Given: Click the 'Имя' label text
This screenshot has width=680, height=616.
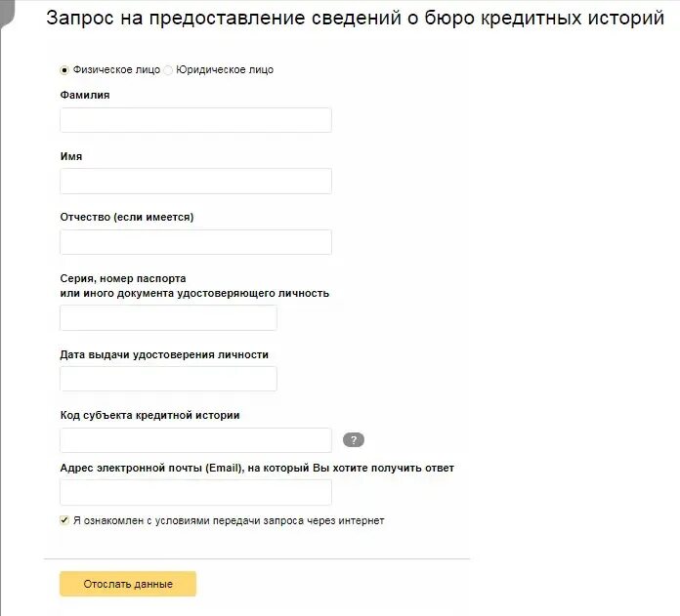Looking at the screenshot, I should 71,156.
